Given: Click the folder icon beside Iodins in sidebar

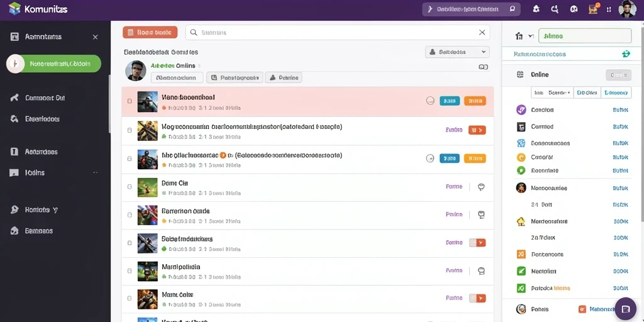Looking at the screenshot, I should 14,172.
